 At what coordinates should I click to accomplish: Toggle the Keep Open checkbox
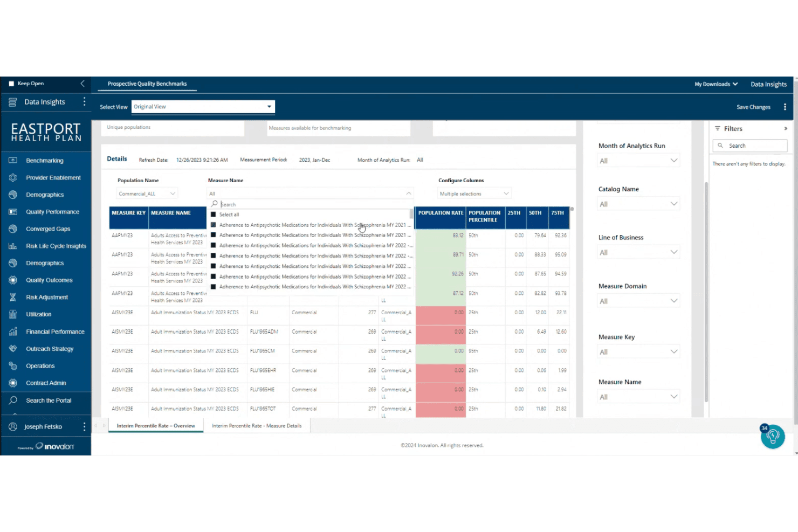(11, 84)
